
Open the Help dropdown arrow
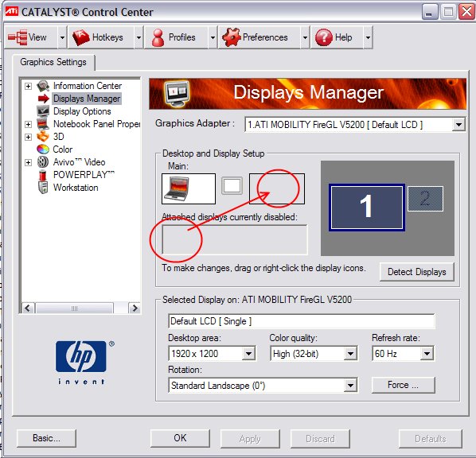pos(368,37)
